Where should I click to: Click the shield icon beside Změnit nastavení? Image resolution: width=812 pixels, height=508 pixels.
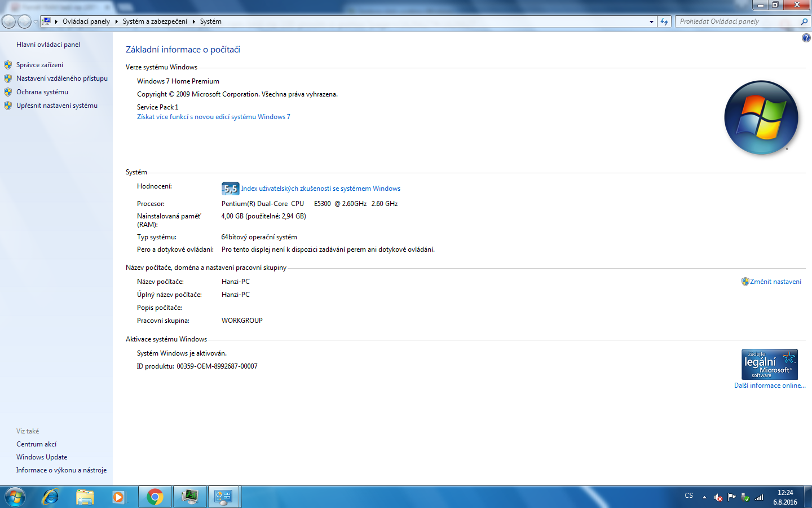[x=745, y=282]
